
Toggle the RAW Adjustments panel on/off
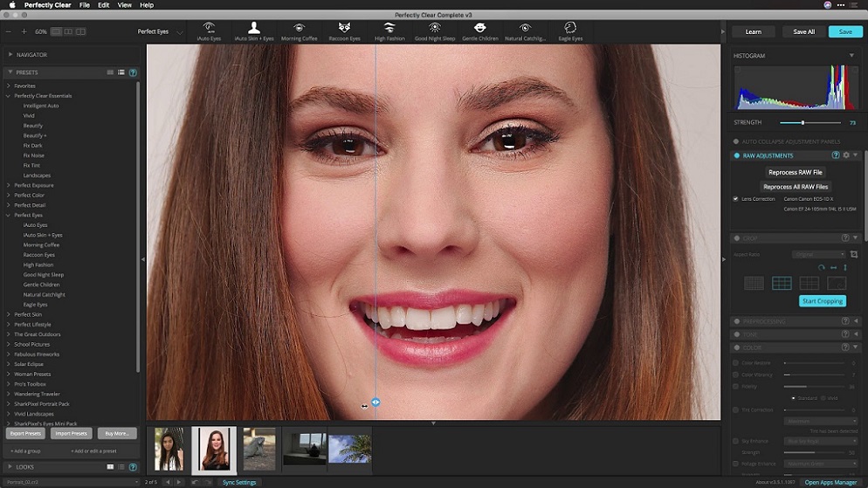[x=737, y=156]
